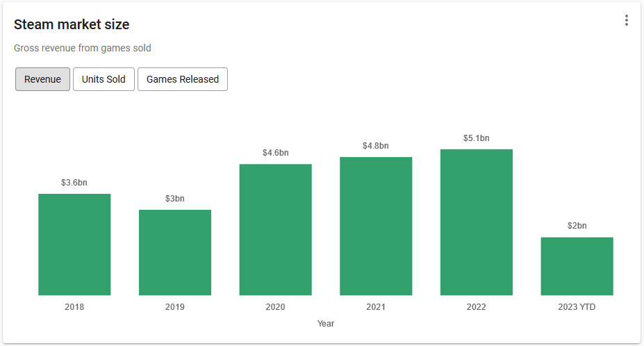The width and height of the screenshot is (644, 346).
Task: Click the $3bn value label
Action: pyautogui.click(x=175, y=199)
